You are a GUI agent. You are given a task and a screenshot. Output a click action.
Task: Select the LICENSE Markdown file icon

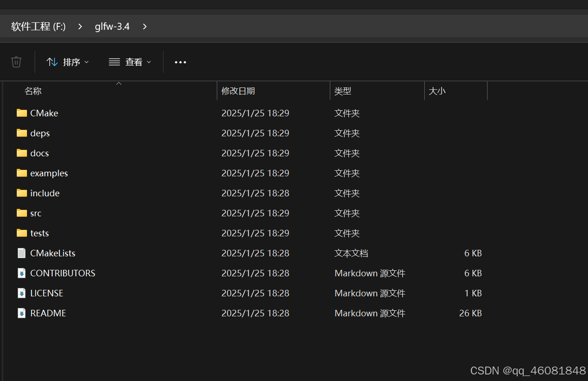tap(21, 293)
